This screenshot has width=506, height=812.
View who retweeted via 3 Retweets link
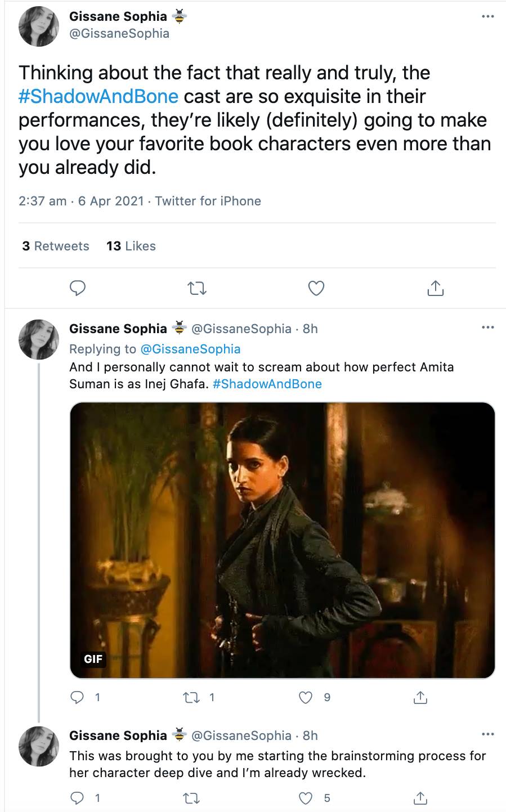point(55,246)
